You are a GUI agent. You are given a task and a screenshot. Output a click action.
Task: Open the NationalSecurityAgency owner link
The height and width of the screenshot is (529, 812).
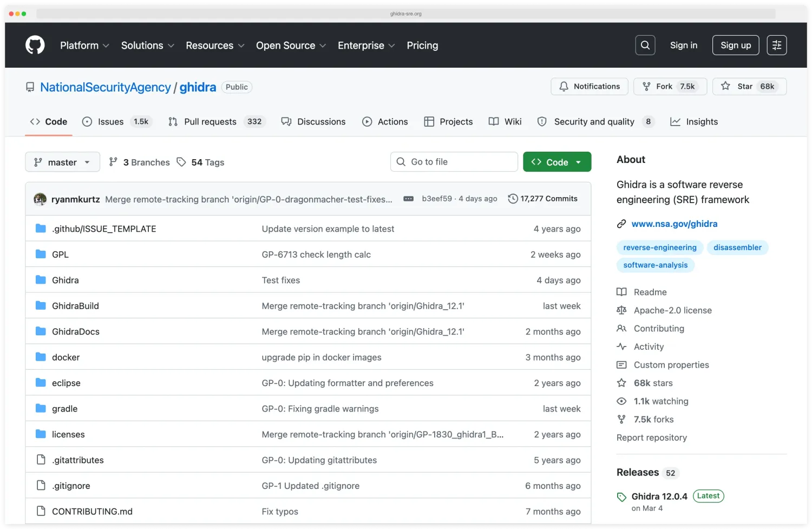pyautogui.click(x=106, y=87)
